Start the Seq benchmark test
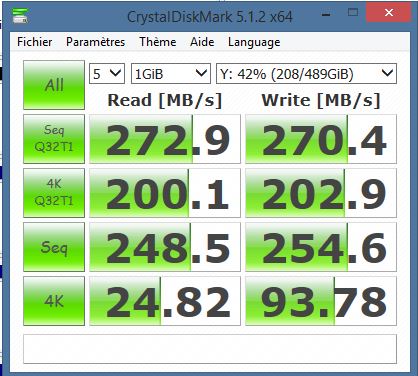Screen dimensions: 418x376 54,247
